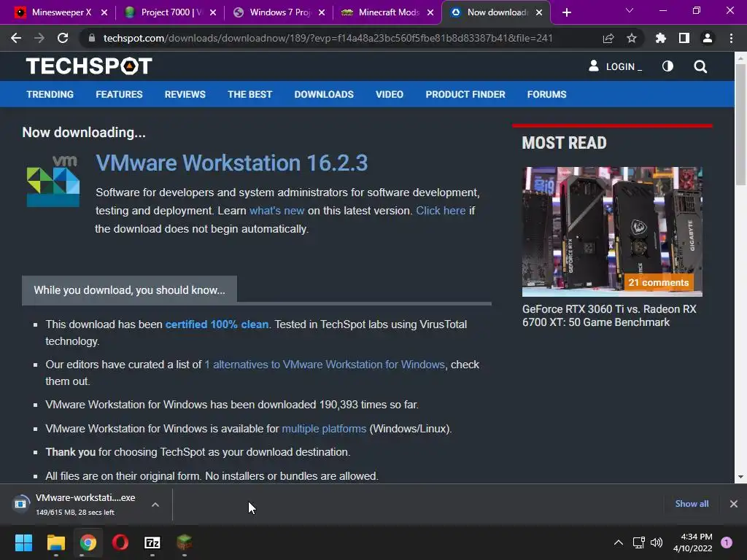Open the DOWNLOADS section
Screen dimensions: 747x560
coord(324,94)
